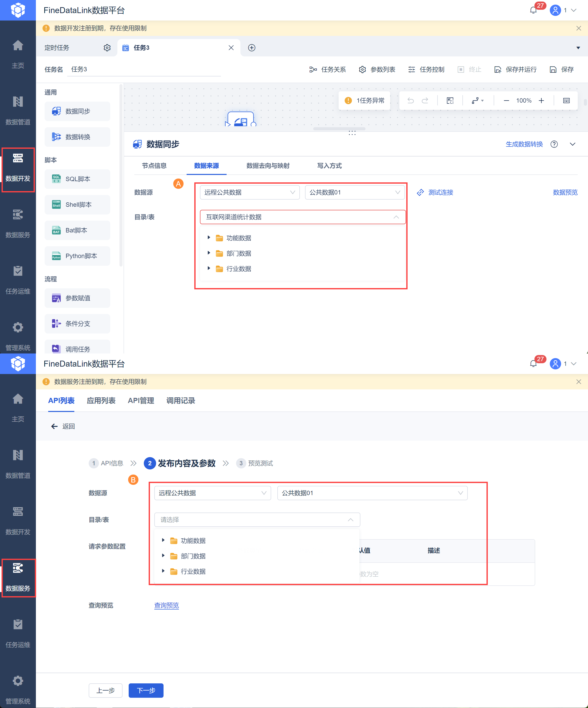Open the notification bell in top header
This screenshot has height=708, width=588.
point(533,10)
